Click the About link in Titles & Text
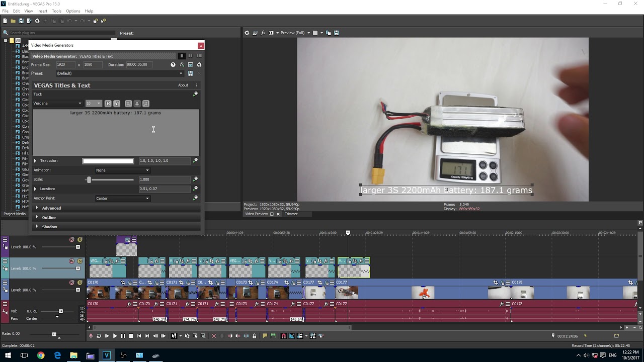The image size is (644, 362). (x=183, y=85)
